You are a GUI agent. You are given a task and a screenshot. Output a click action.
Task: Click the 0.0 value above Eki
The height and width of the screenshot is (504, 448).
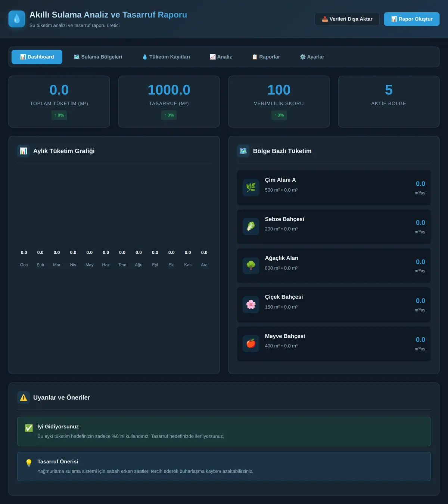tap(171, 253)
